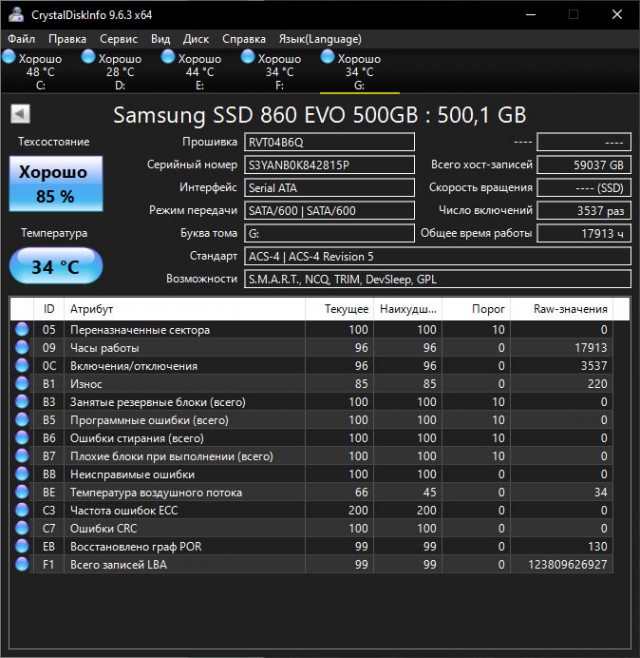Select drive F: status orb in disk bar
The image size is (640, 658).
click(250, 58)
